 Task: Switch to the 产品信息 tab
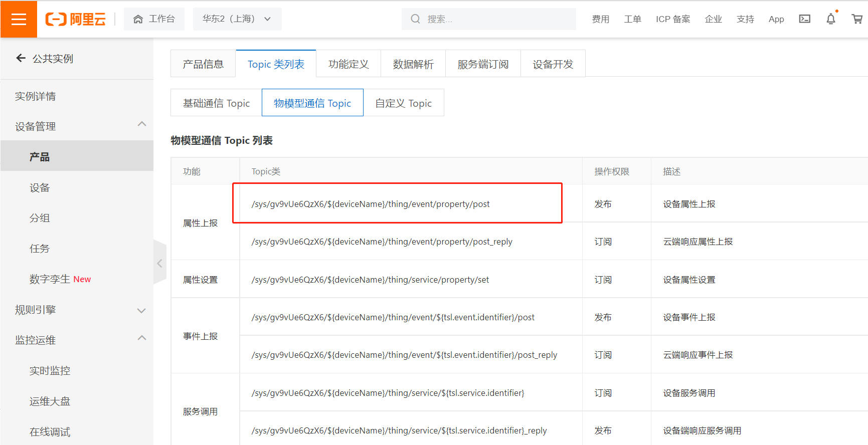203,64
